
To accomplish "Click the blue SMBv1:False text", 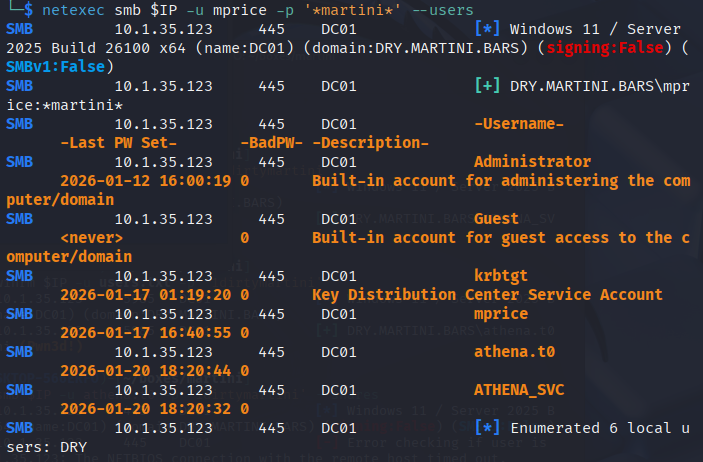I will pos(56,67).
